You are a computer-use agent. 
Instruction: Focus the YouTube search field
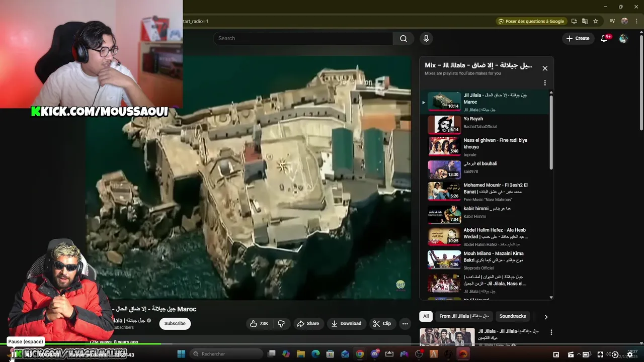tap(303, 39)
